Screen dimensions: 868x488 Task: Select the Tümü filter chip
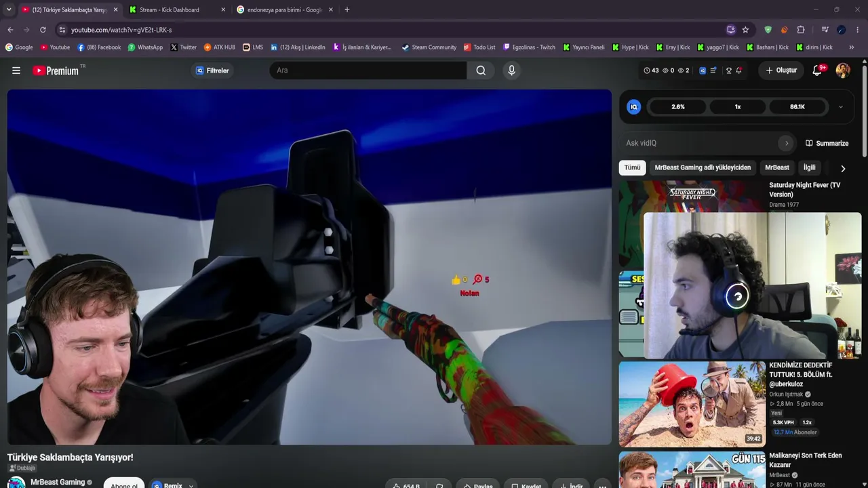click(633, 167)
